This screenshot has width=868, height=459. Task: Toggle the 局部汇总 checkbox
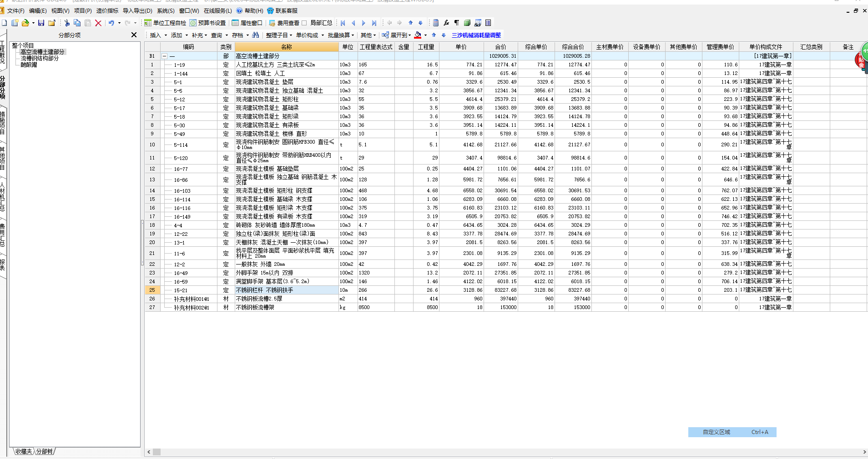304,23
